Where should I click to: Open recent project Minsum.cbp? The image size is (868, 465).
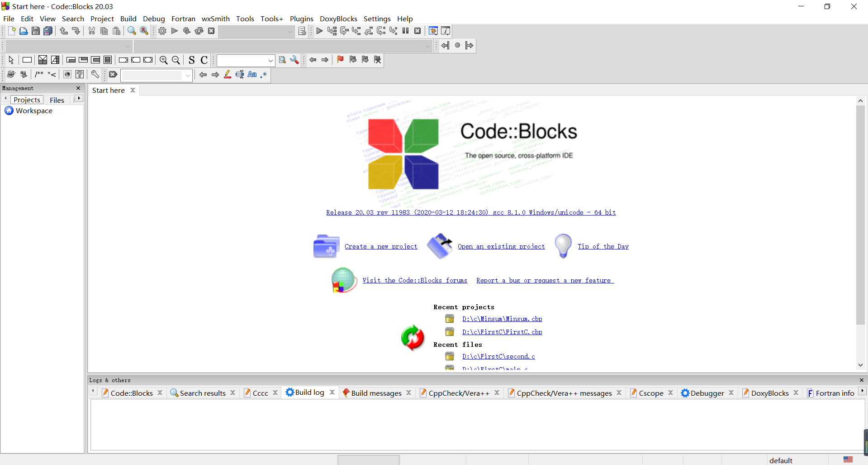(502, 319)
